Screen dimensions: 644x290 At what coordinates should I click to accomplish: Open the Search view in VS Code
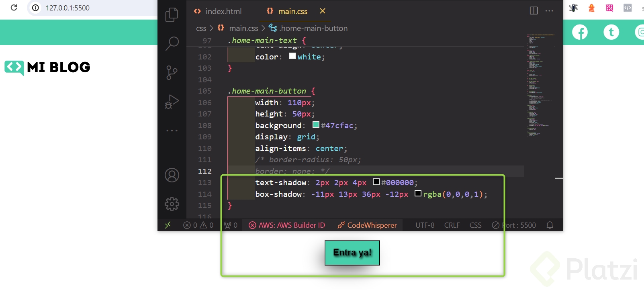click(x=172, y=43)
